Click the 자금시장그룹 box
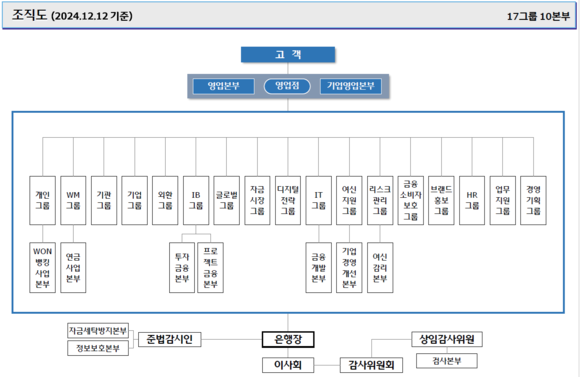 (x=257, y=201)
